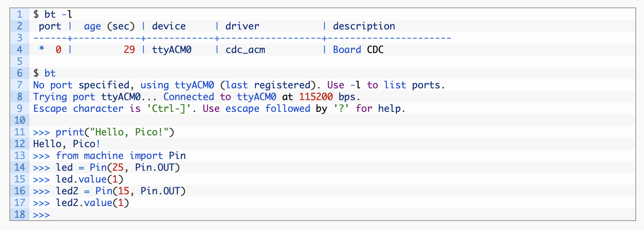Image resolution: width=644 pixels, height=230 pixels.
Task: Click the 'port' column header
Action: [50, 26]
